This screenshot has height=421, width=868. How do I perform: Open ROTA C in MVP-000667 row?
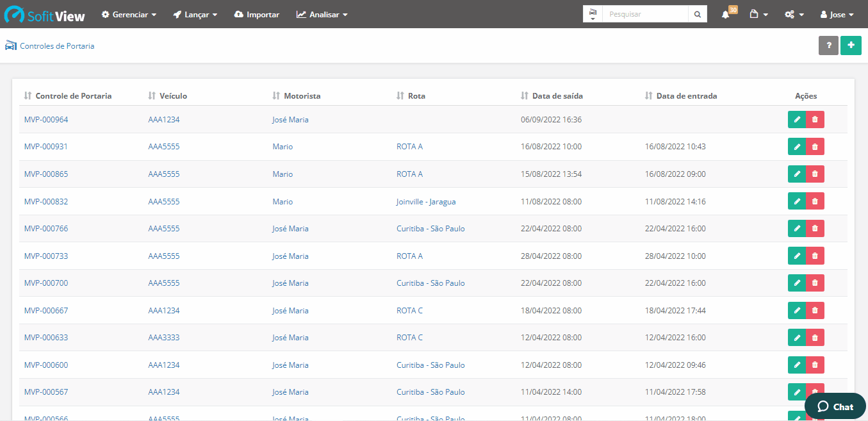409,311
